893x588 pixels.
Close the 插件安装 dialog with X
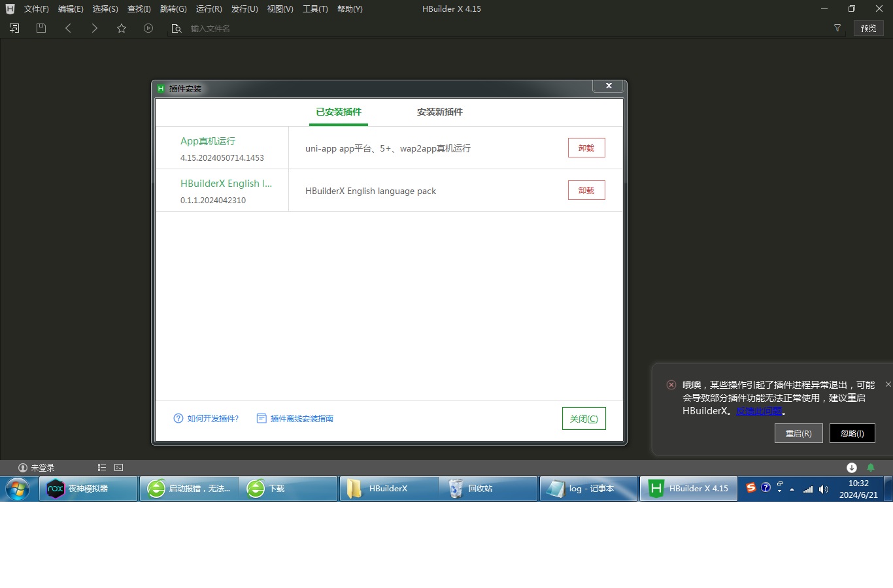pos(609,86)
